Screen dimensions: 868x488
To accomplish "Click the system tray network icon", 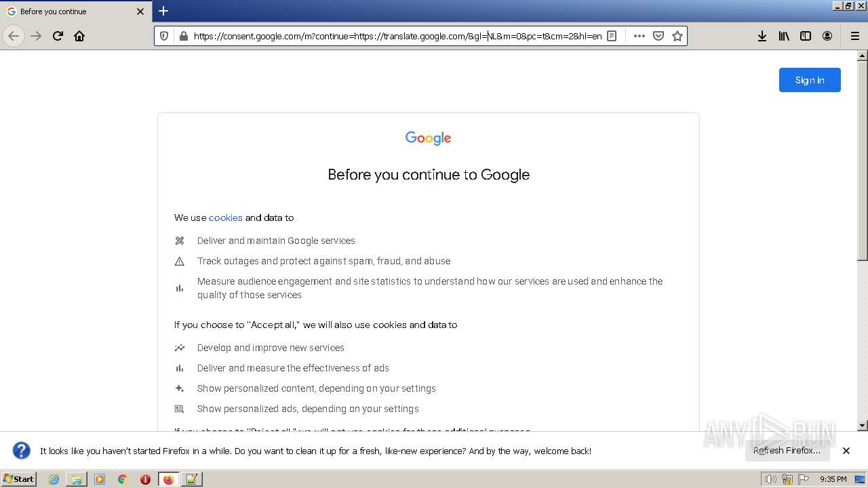I will point(787,479).
